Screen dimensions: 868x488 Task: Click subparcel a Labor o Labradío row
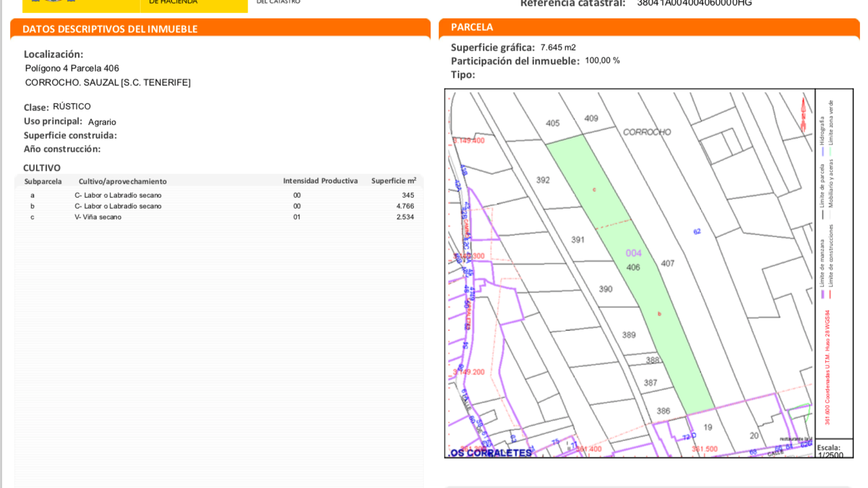pos(118,195)
